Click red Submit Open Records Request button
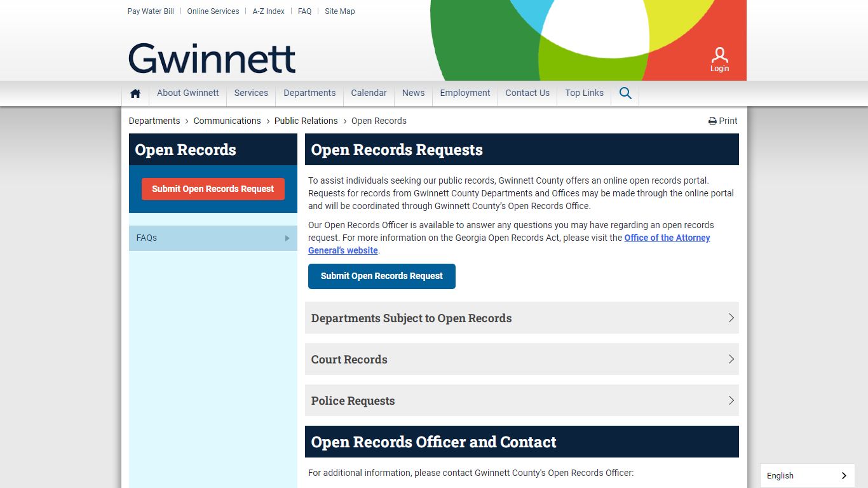The width and height of the screenshot is (868, 488). click(x=213, y=189)
